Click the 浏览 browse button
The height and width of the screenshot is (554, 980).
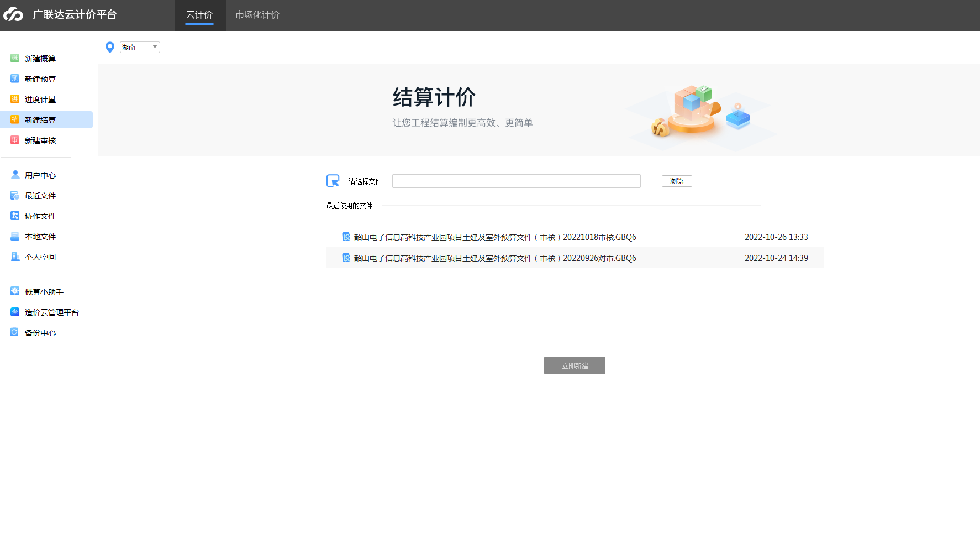677,181
